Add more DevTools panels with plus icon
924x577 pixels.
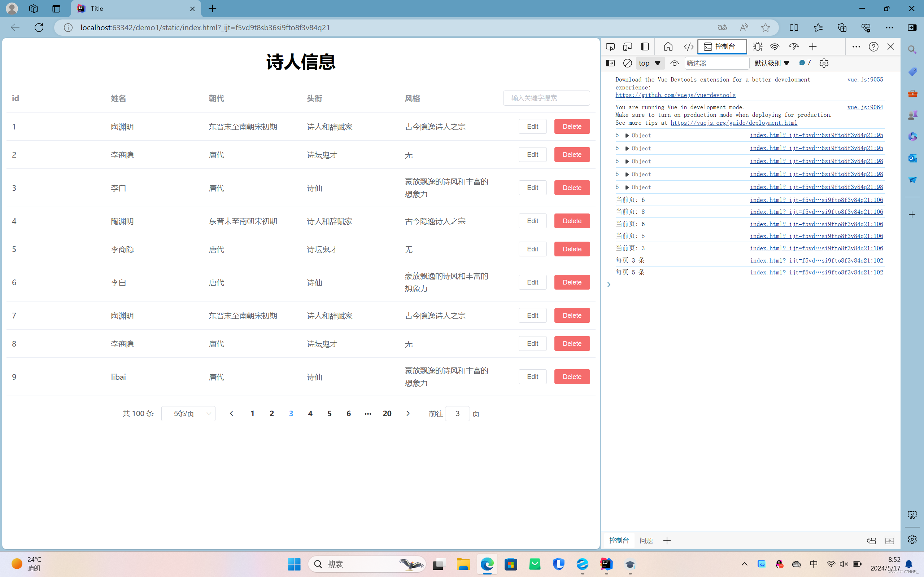[x=812, y=46]
